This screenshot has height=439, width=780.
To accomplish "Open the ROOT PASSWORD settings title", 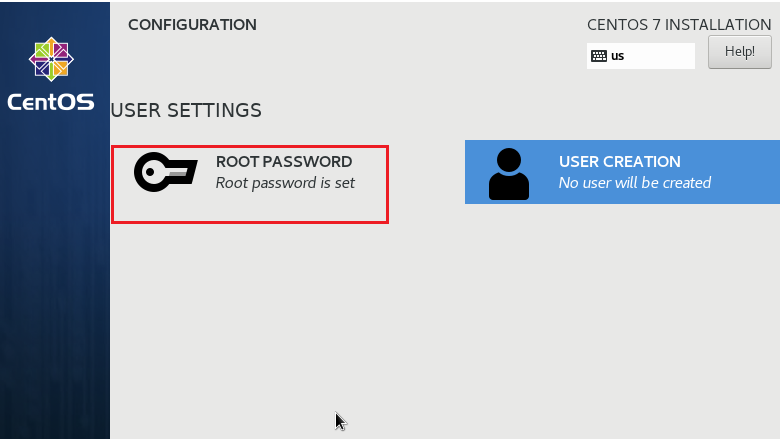I will coord(284,162).
